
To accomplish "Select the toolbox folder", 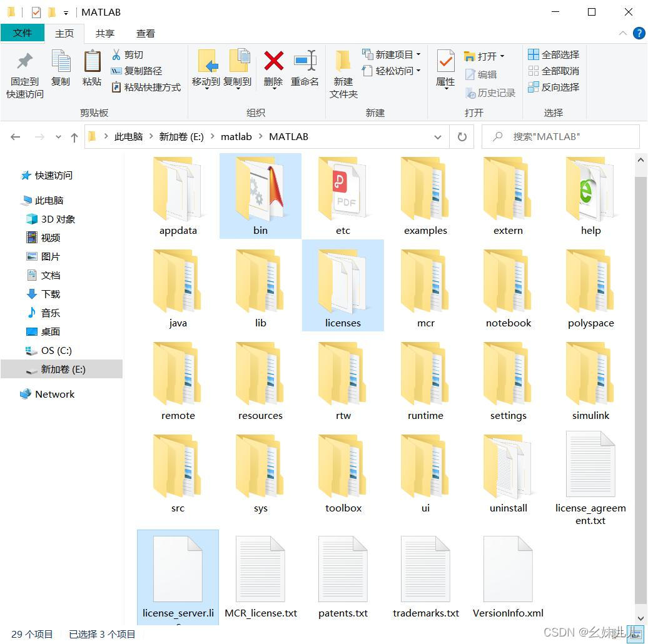I will pos(343,473).
